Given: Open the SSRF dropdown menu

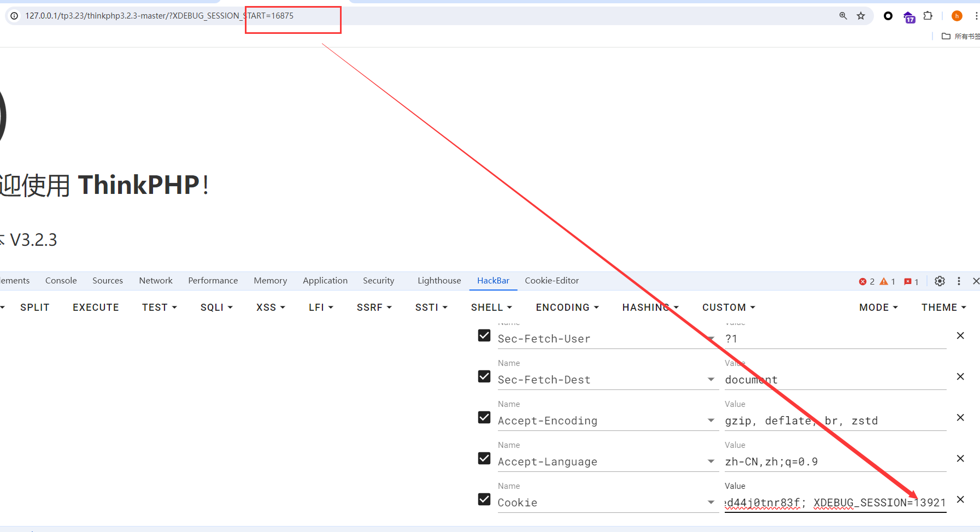Looking at the screenshot, I should pos(374,308).
